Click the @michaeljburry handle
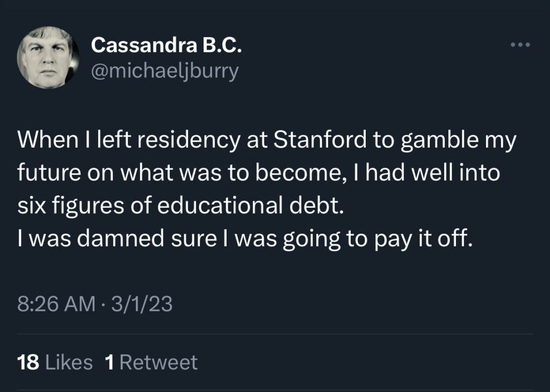The width and height of the screenshot is (550, 392). click(165, 71)
